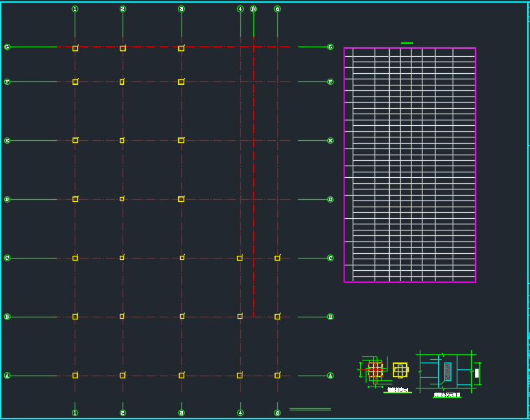Click the gray hatched rectangle in the detail
The image size is (530, 420).
(448, 371)
